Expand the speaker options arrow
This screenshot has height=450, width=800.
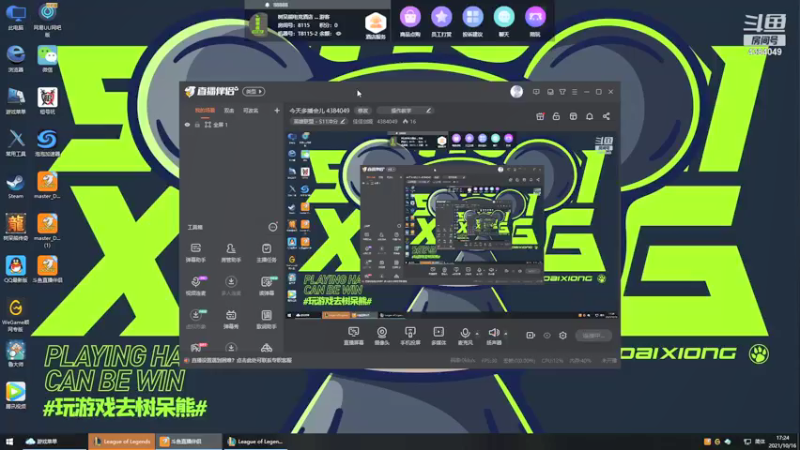(506, 334)
